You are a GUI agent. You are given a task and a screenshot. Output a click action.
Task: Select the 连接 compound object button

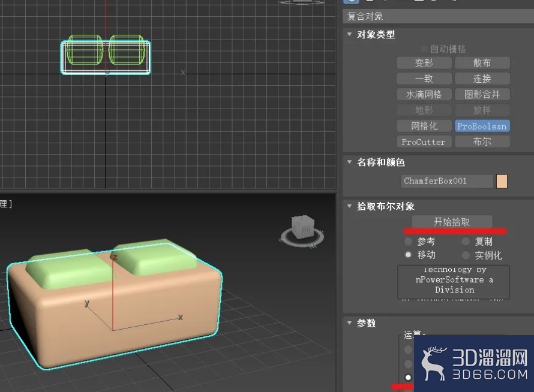coord(482,79)
